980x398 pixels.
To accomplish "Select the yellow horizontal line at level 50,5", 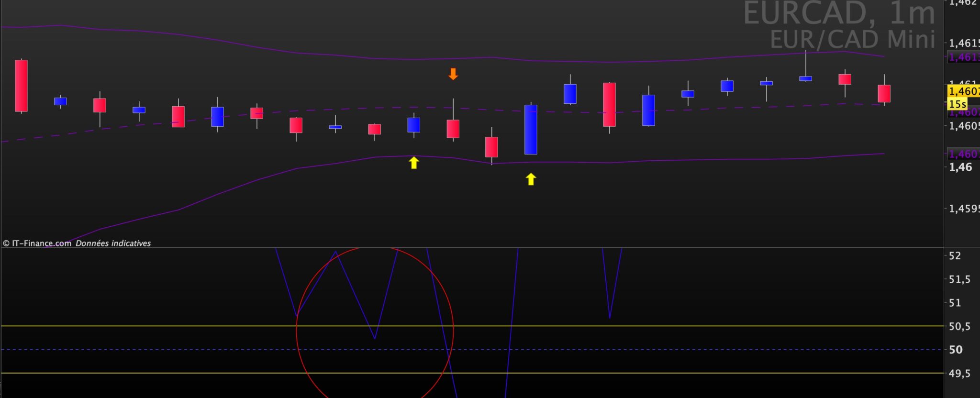I will [x=472, y=326].
